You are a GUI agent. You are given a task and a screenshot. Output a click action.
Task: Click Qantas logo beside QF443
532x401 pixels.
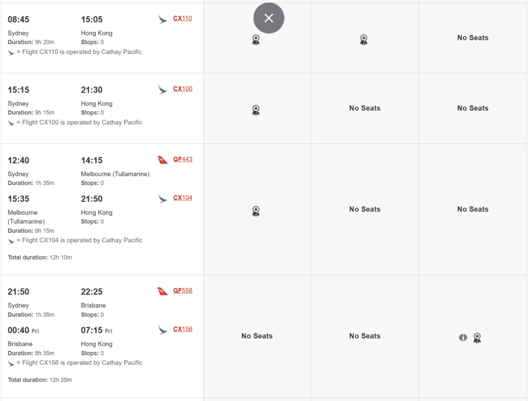pyautogui.click(x=163, y=160)
